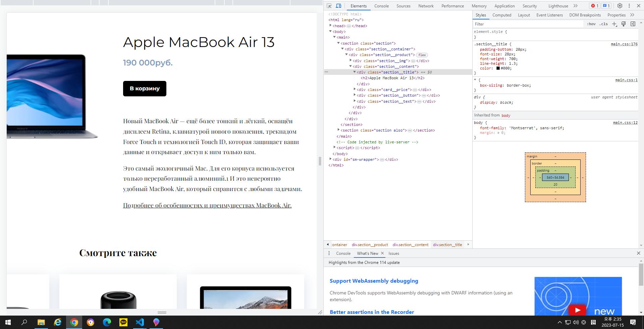Image resolution: width=644 pixels, height=329 pixels.
Task: Activate the inspect element picker icon
Action: click(x=329, y=6)
